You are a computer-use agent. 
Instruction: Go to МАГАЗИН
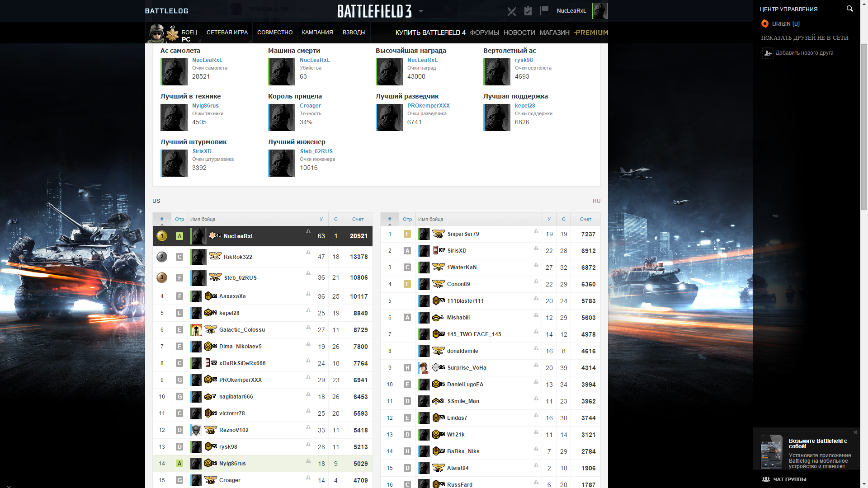pyautogui.click(x=554, y=33)
